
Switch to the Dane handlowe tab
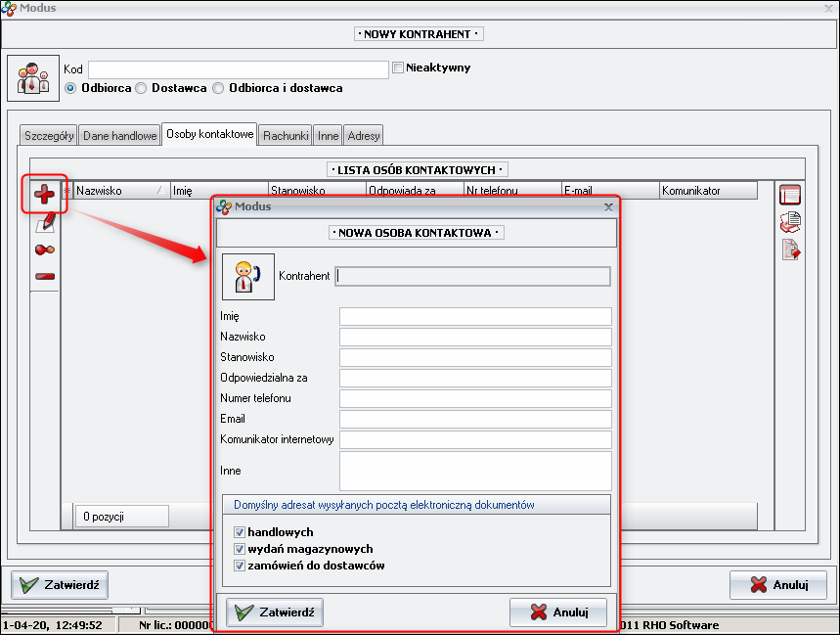(x=119, y=136)
